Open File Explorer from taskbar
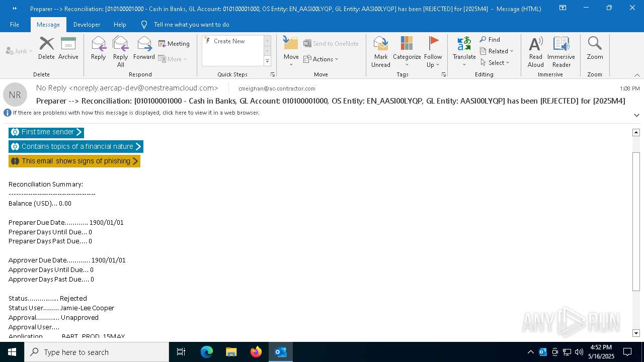 click(x=231, y=352)
